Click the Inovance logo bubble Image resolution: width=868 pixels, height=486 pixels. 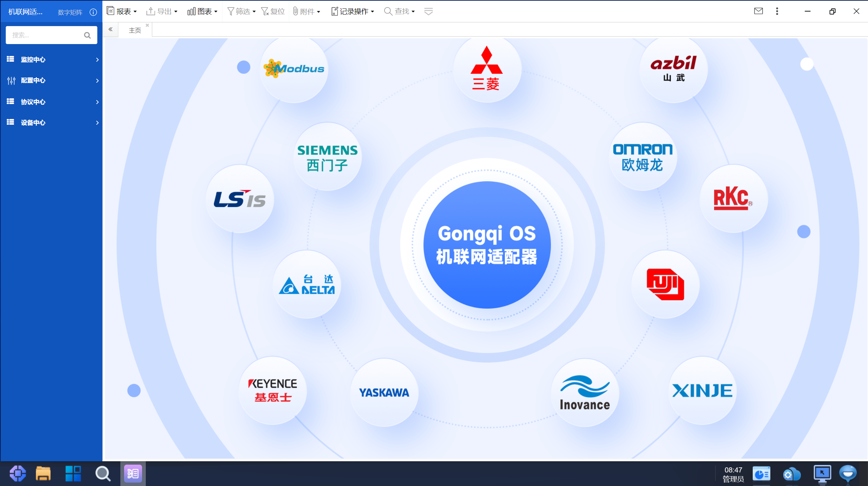point(585,392)
